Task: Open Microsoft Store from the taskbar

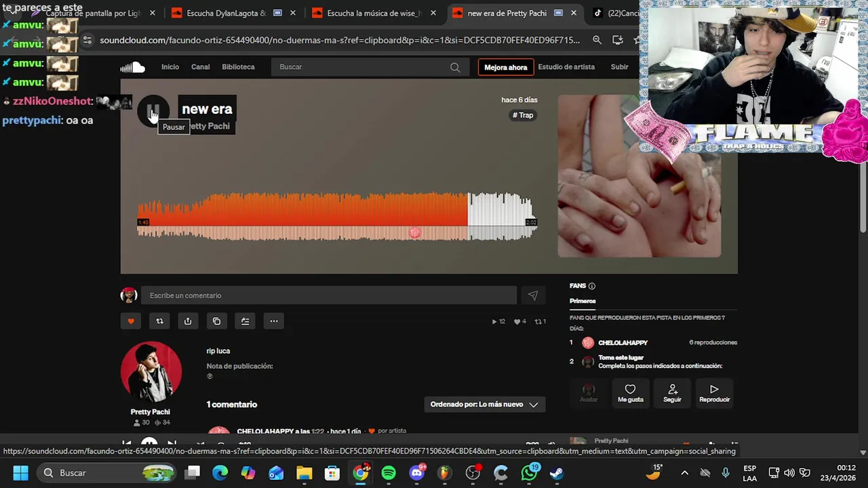Action: coord(332,472)
